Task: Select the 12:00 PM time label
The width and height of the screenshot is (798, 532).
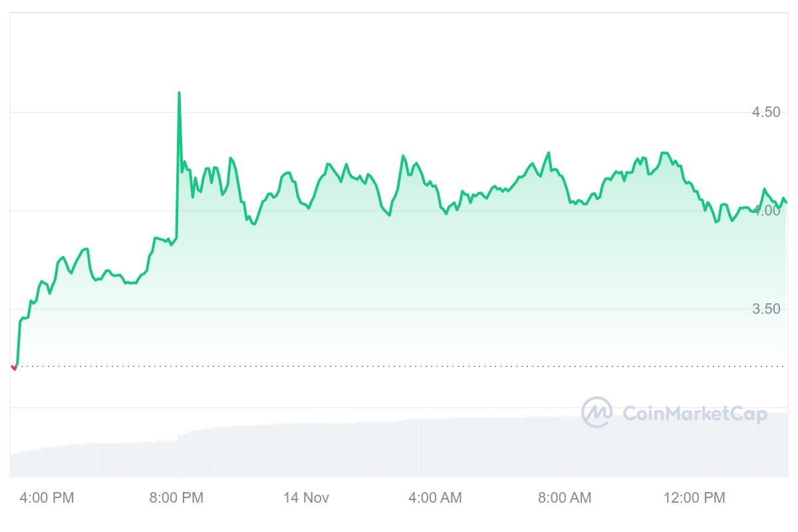Action: click(695, 497)
